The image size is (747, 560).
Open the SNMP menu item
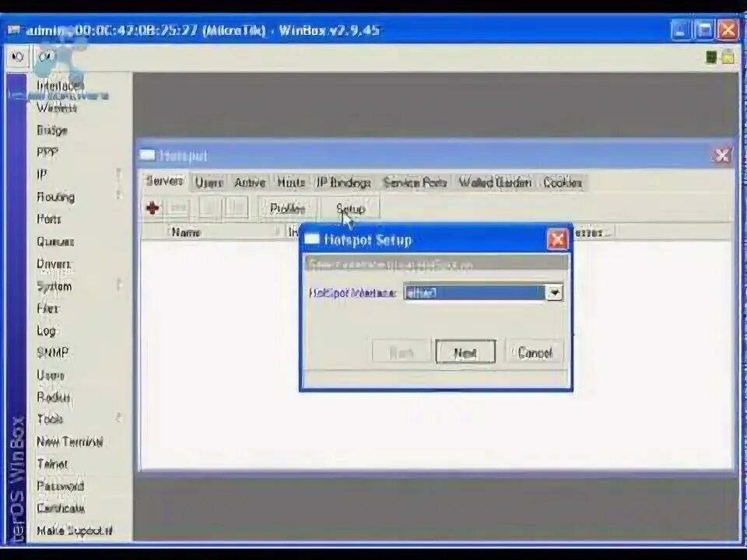(52, 353)
